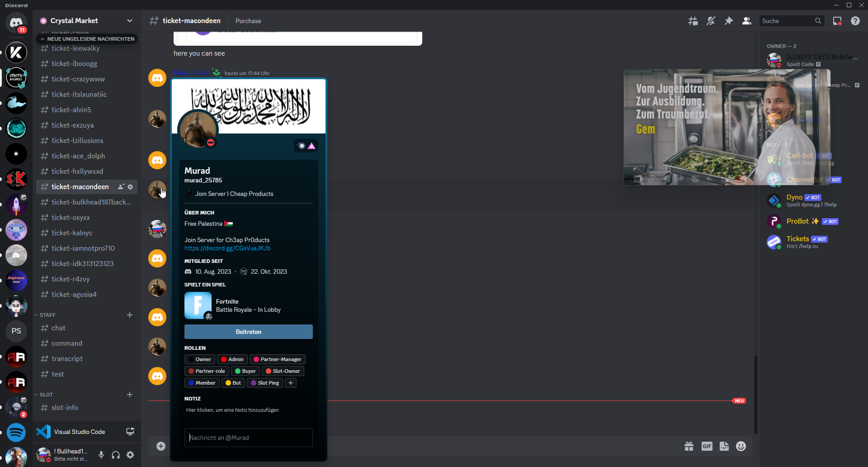Open pinned messages pin icon
Viewport: 868px width, 467px height.
(729, 21)
